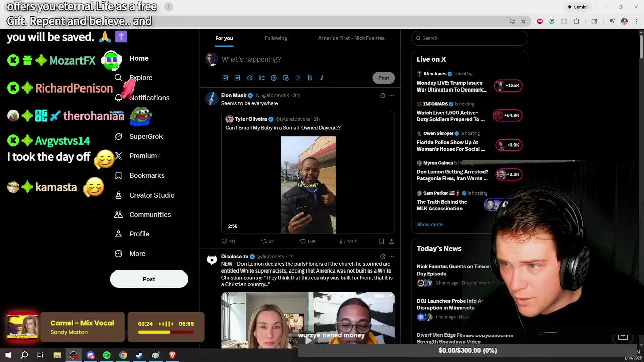This screenshot has height=362, width=644.
Task: Open more options on Elon Musk's post
Action: (x=392, y=95)
